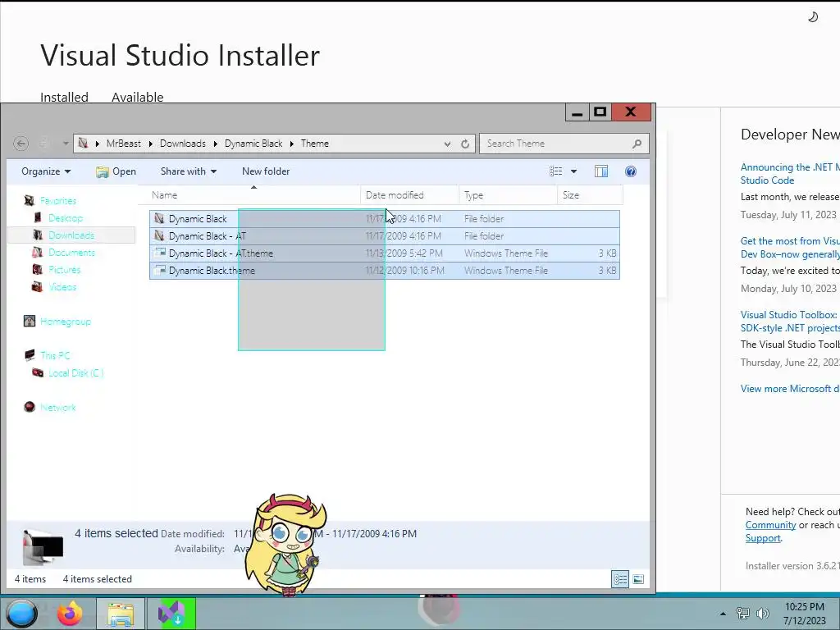The width and height of the screenshot is (840, 630).
Task: Click Dynamic Black.theme file icon
Action: 160,270
